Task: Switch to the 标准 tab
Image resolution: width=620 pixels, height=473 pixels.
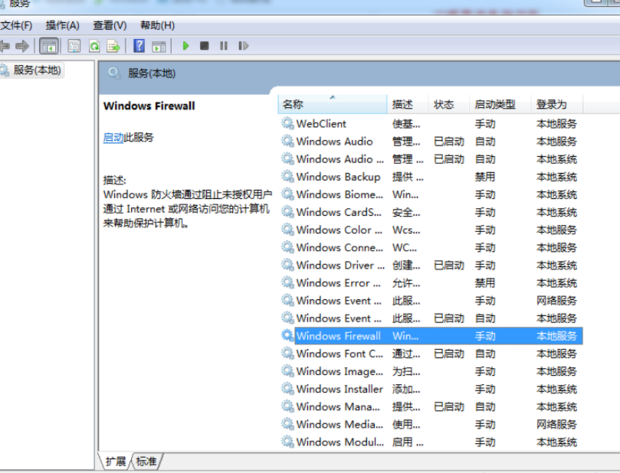Action: [146, 461]
